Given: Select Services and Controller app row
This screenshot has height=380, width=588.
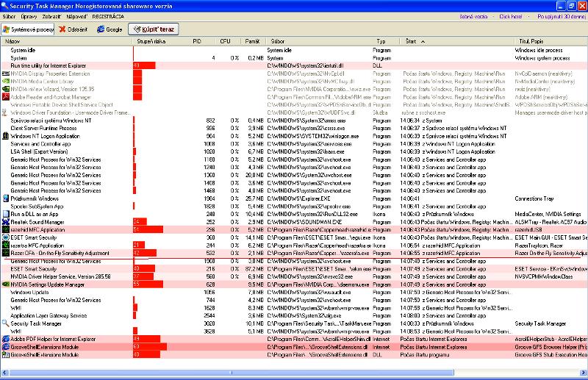Looking at the screenshot, I should (x=294, y=143).
